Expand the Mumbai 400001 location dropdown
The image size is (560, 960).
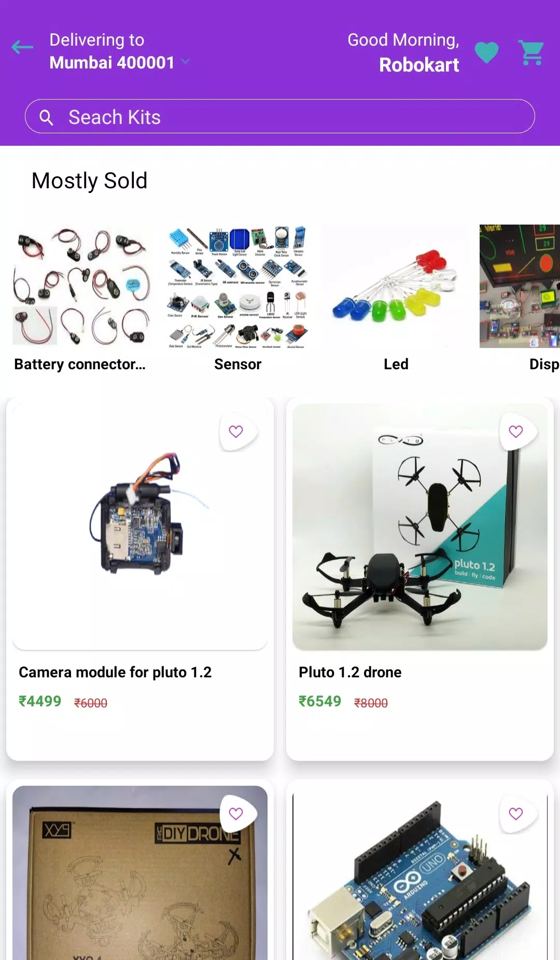pyautogui.click(x=185, y=62)
